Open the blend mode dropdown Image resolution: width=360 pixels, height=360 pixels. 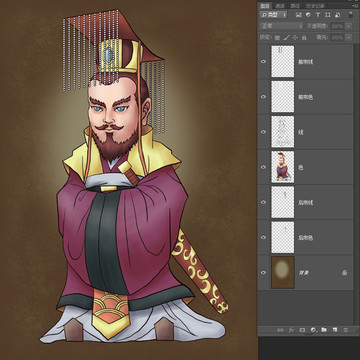[282, 26]
